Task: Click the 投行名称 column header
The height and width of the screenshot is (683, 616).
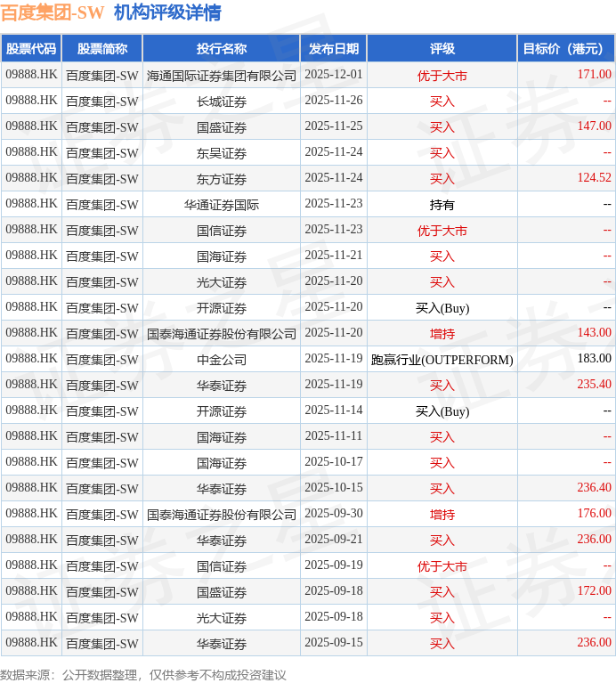Action: 222,49
